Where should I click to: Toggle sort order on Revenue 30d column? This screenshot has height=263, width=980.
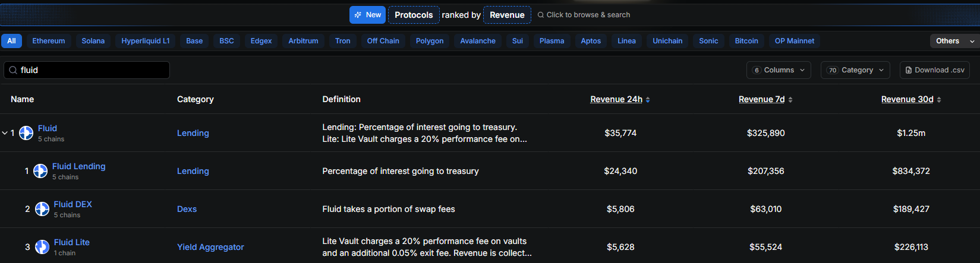(939, 100)
